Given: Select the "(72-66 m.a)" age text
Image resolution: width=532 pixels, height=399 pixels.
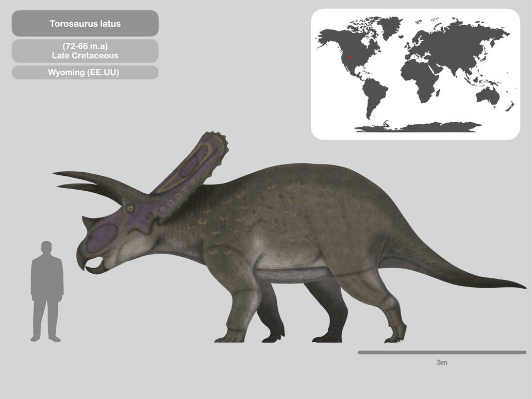Looking at the screenshot, I should (85, 46).
